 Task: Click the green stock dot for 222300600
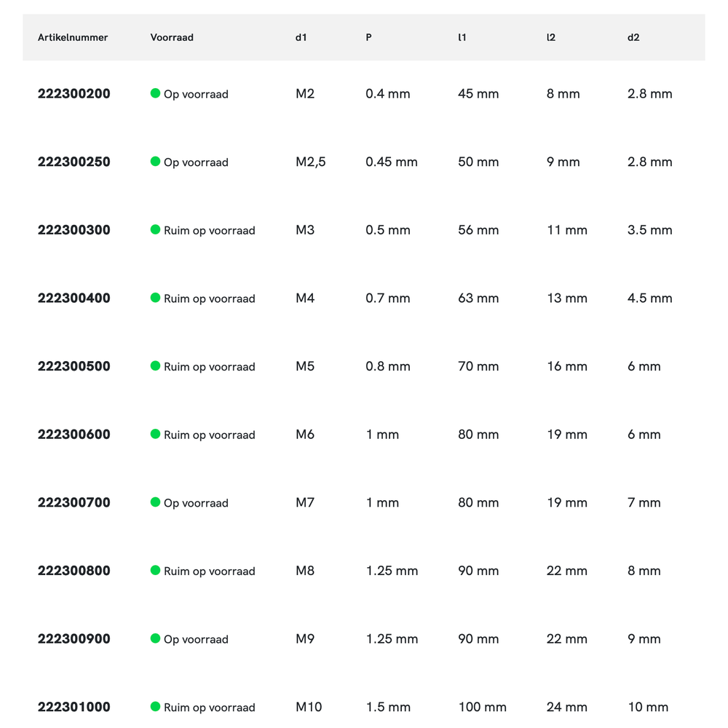pos(155,434)
